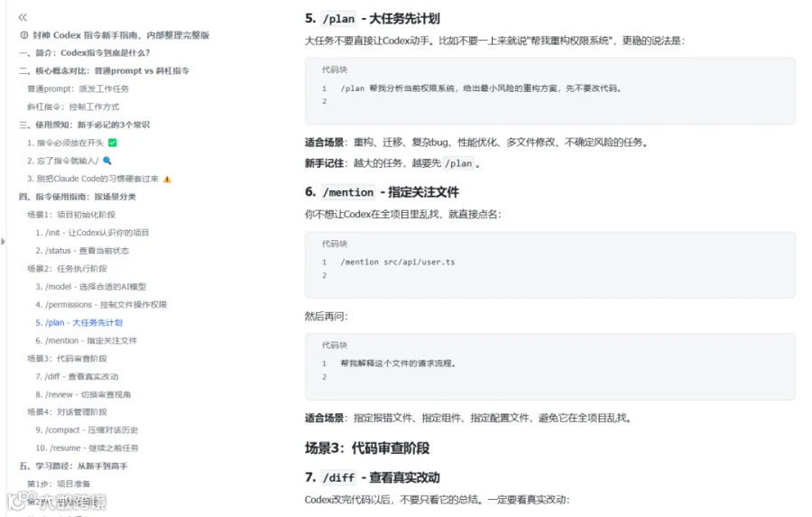Screen dimensions: 812x517
Task: Collapse the outline sidebar with double chevron
Action: pos(23,17)
